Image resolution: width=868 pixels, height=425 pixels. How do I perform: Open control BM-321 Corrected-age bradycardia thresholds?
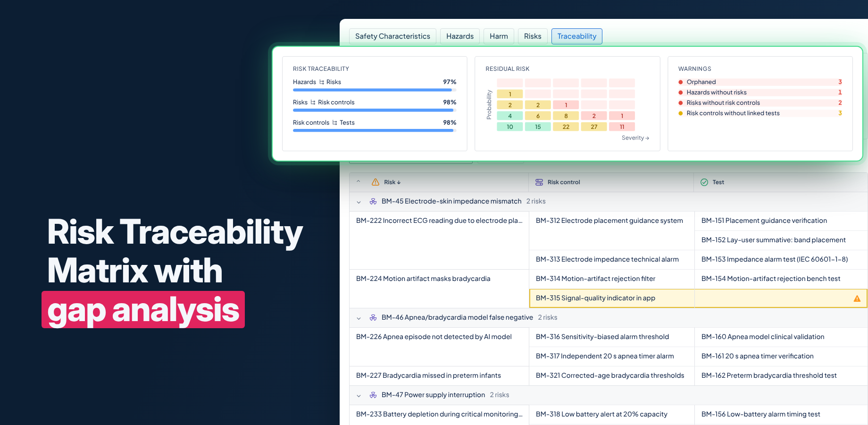[x=610, y=375]
